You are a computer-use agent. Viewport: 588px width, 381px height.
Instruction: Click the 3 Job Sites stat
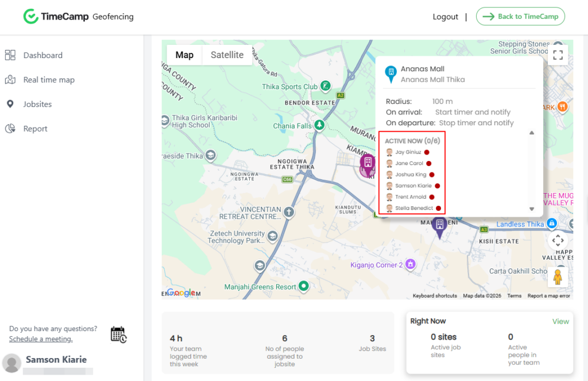[x=372, y=343]
